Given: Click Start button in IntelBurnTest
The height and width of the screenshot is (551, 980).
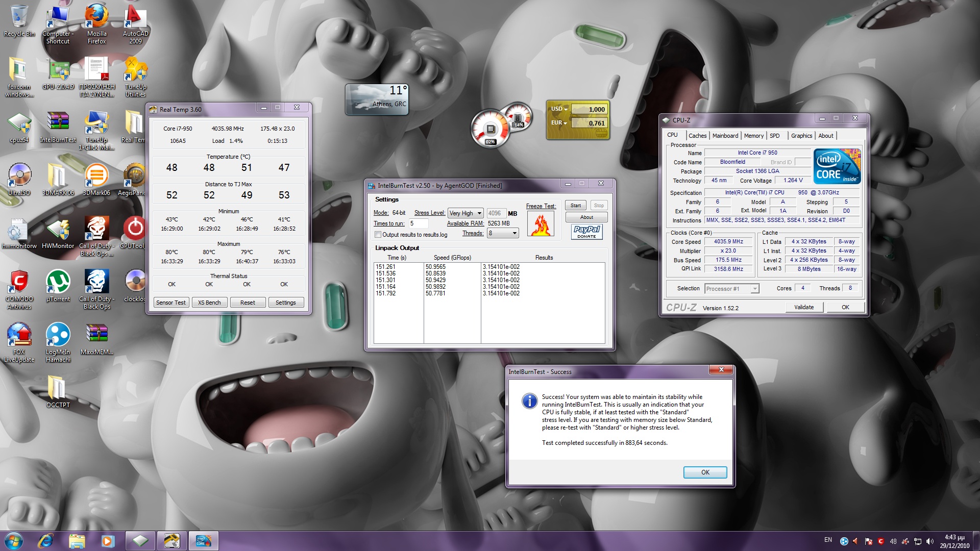Looking at the screenshot, I should point(576,206).
